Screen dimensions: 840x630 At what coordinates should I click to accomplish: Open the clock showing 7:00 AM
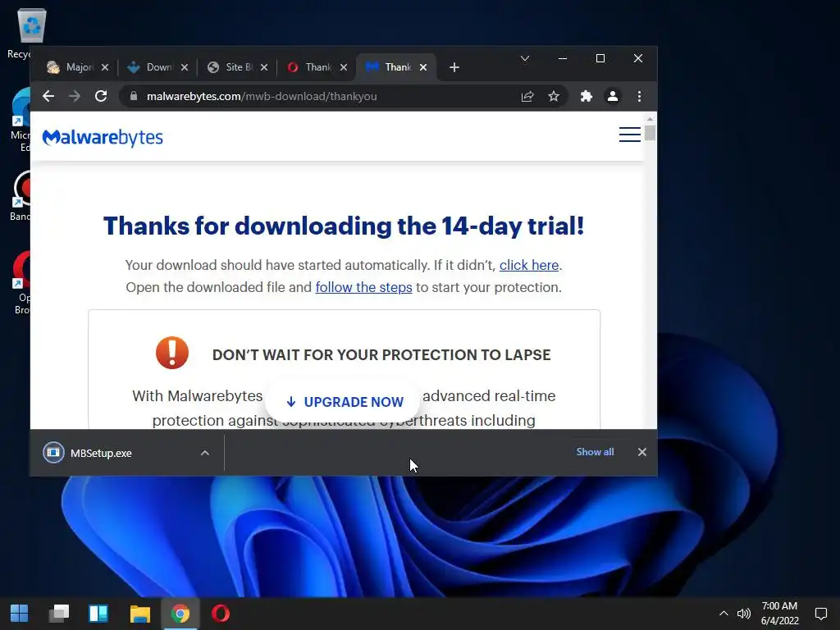tap(779, 614)
